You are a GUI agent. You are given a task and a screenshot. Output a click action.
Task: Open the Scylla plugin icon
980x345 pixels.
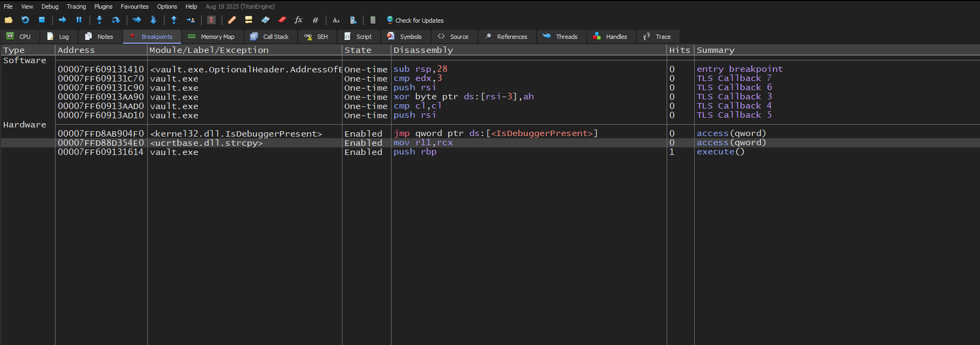coord(211,20)
